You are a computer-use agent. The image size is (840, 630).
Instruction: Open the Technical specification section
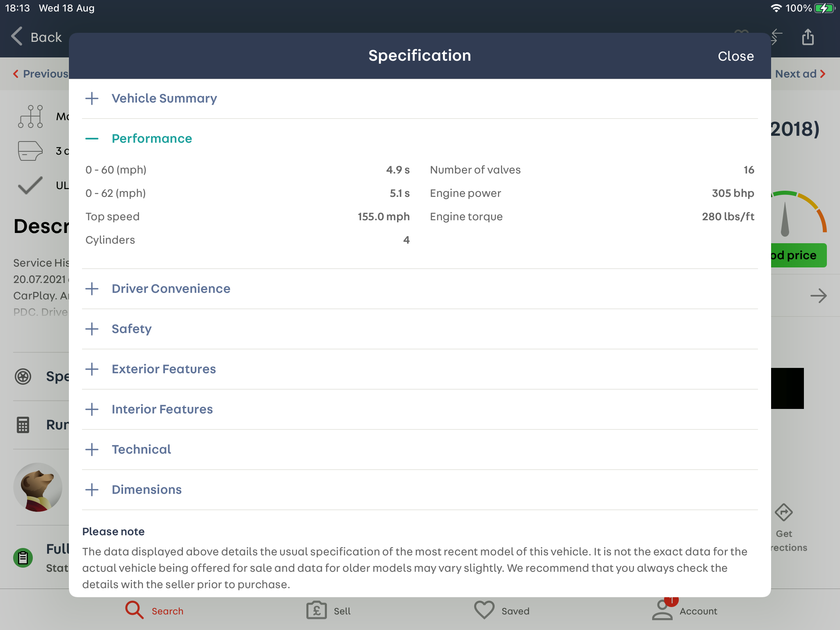[141, 450]
